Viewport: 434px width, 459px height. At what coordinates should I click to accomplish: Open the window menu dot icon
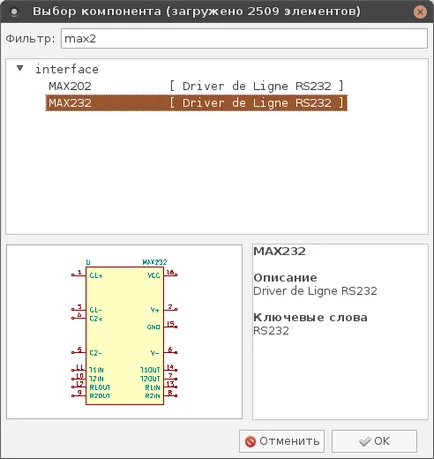coord(14,12)
